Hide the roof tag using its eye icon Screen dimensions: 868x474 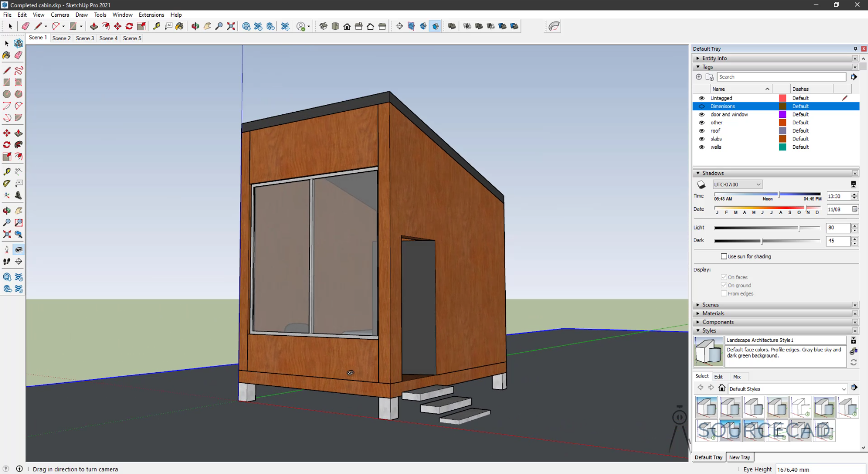[x=701, y=131]
